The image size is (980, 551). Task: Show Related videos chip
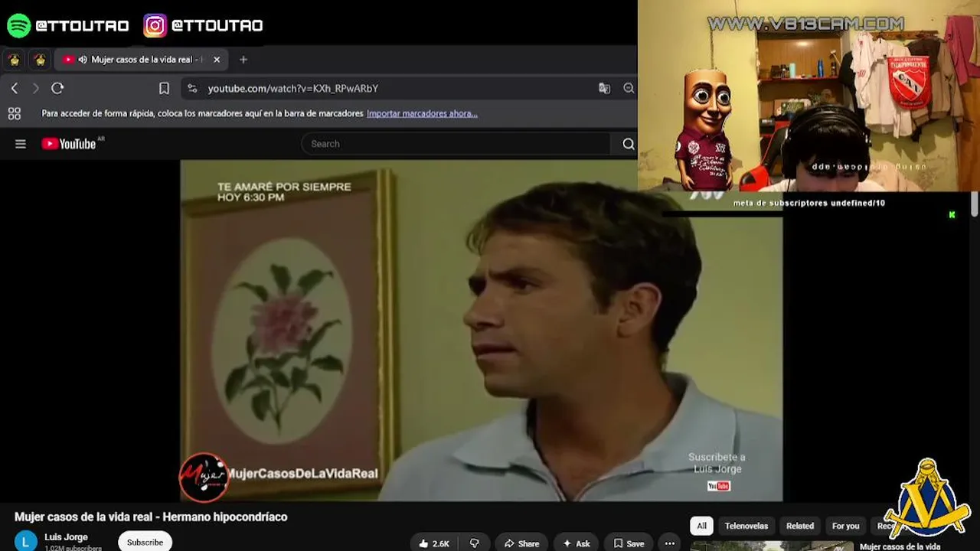click(x=800, y=526)
